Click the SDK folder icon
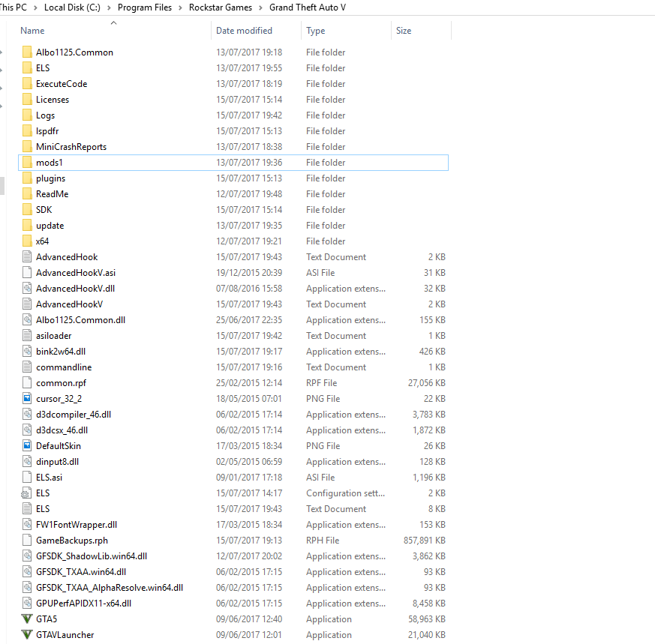Image resolution: width=655 pixels, height=644 pixels. (x=27, y=210)
